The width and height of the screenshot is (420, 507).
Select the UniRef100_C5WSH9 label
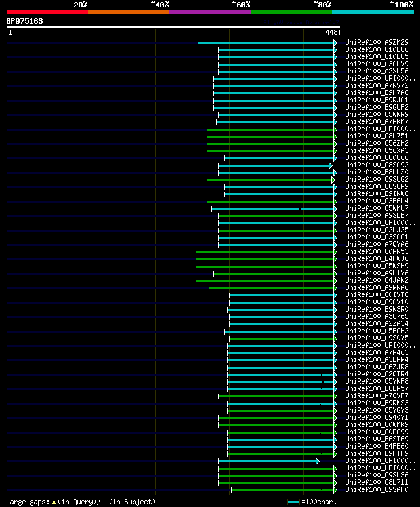[x=377, y=266]
